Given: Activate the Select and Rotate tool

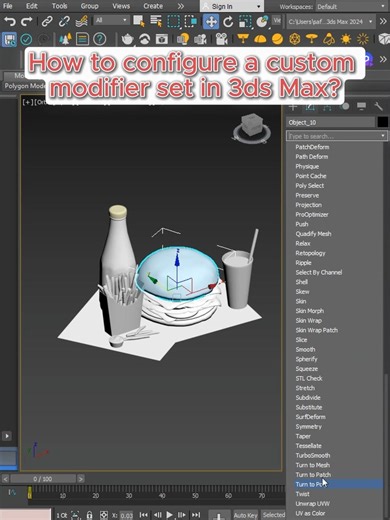Looking at the screenshot, I should [x=228, y=22].
